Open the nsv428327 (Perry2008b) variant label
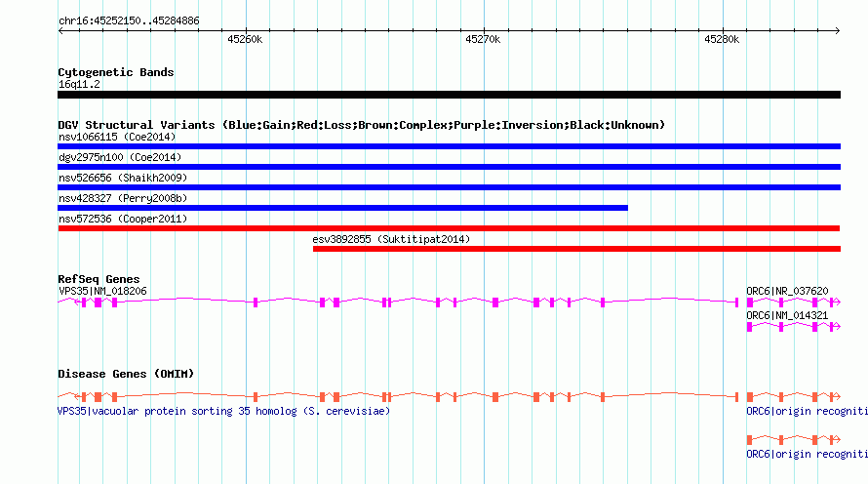Image resolution: width=868 pixels, height=484 pixels. coord(123,198)
